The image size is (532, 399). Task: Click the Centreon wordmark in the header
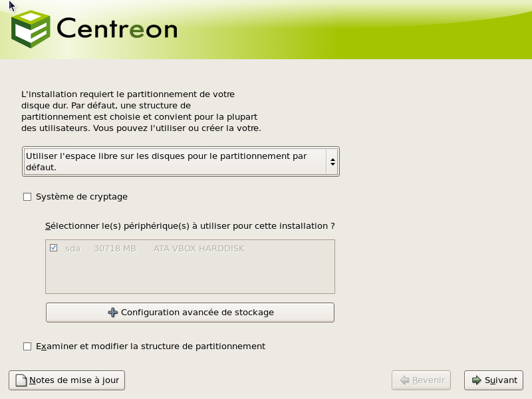[x=117, y=29]
